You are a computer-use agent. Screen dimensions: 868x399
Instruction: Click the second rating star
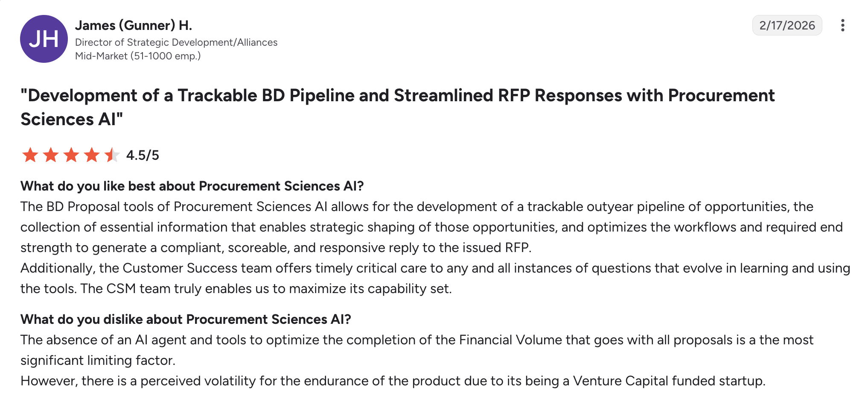point(51,155)
